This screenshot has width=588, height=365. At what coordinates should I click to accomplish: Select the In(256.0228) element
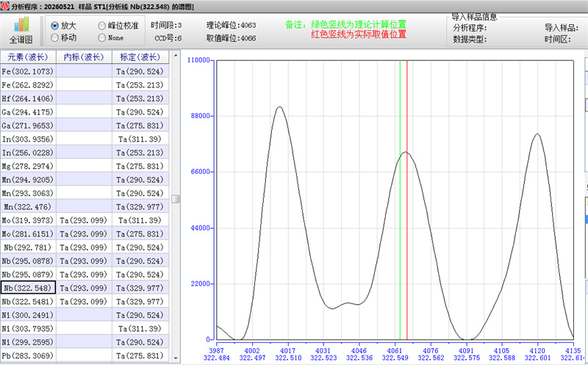(x=28, y=153)
